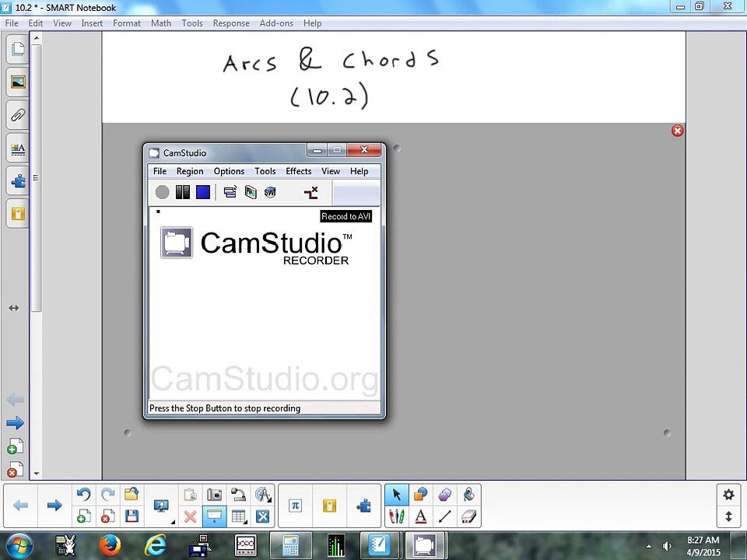Click the Delete red X icon
The image size is (747, 560).
coord(190,516)
